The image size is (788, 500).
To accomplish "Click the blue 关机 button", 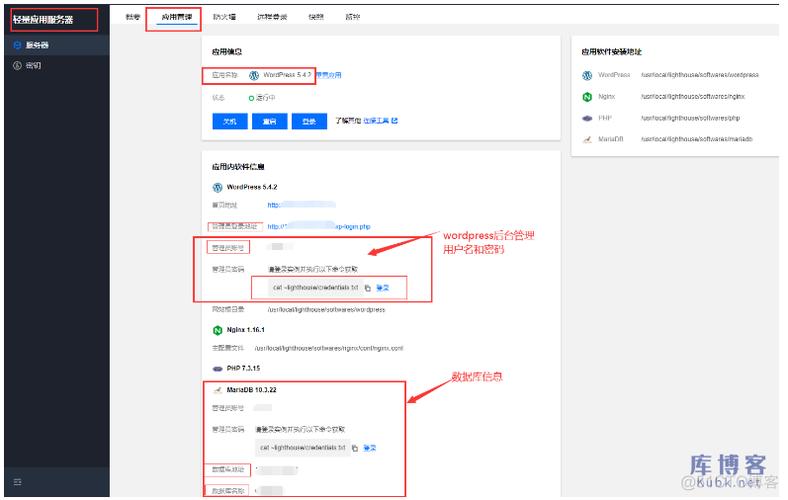I will pos(230,121).
